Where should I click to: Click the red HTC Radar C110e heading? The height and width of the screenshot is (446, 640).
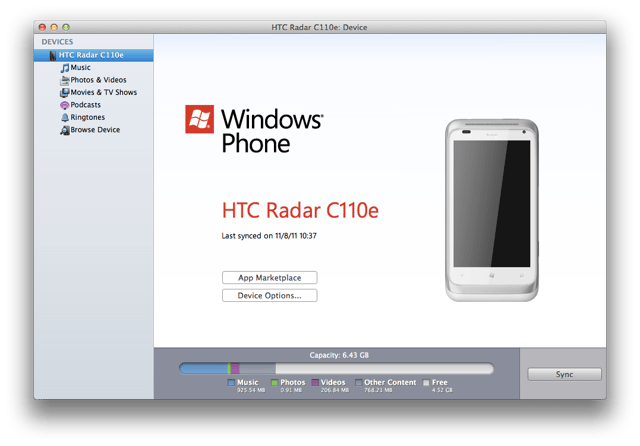[x=300, y=211]
